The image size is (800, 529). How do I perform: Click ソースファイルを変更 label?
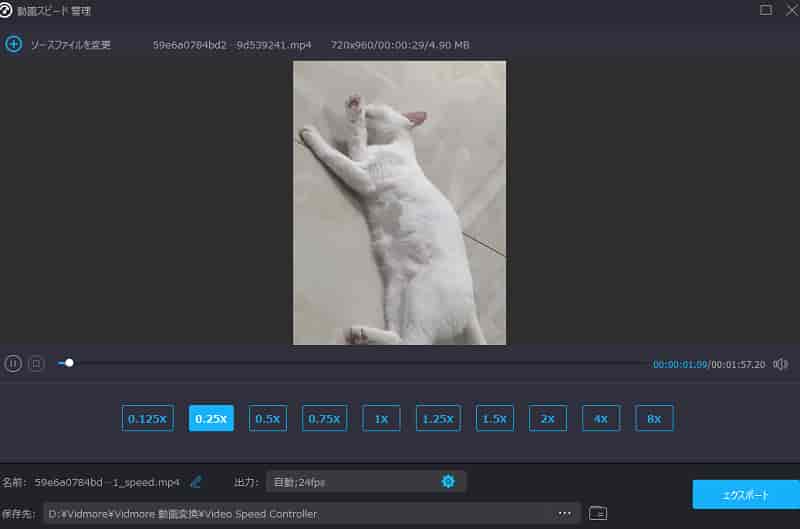click(70, 45)
